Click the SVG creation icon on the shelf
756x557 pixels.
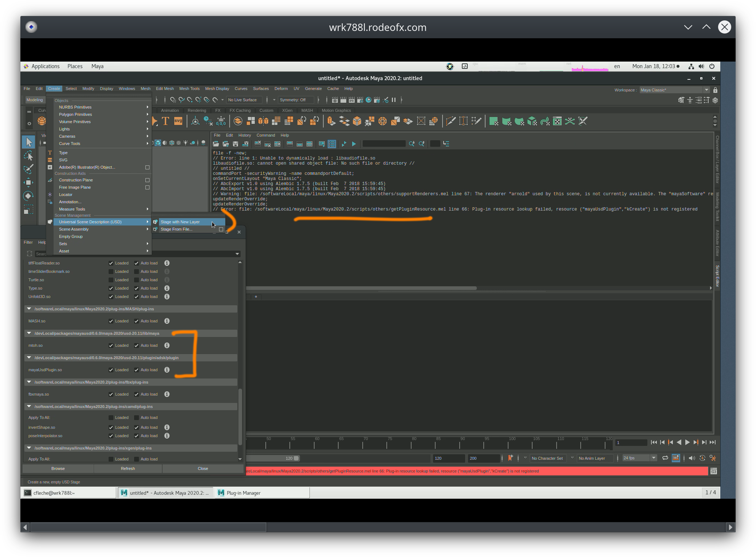tap(178, 121)
